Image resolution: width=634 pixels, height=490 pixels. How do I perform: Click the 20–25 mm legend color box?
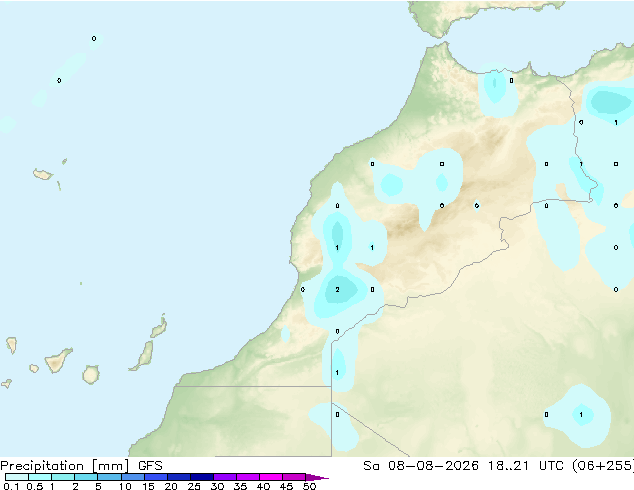[178, 477]
